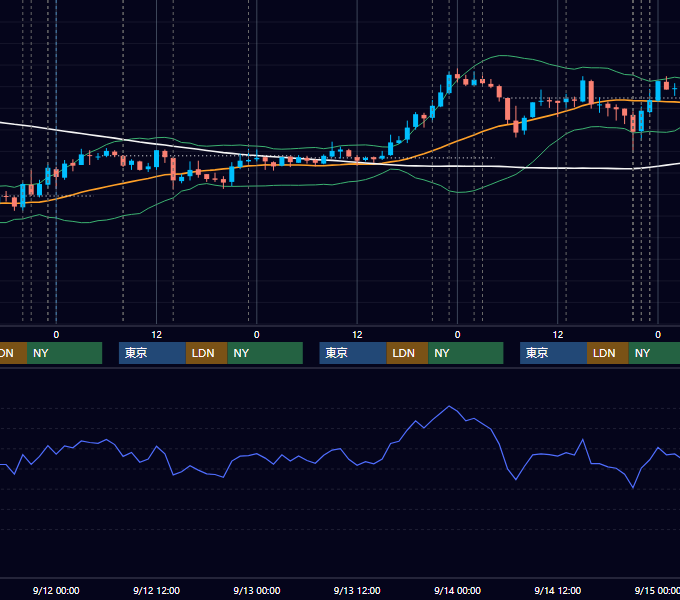Select the 9/13 12:00 date label

(357, 590)
